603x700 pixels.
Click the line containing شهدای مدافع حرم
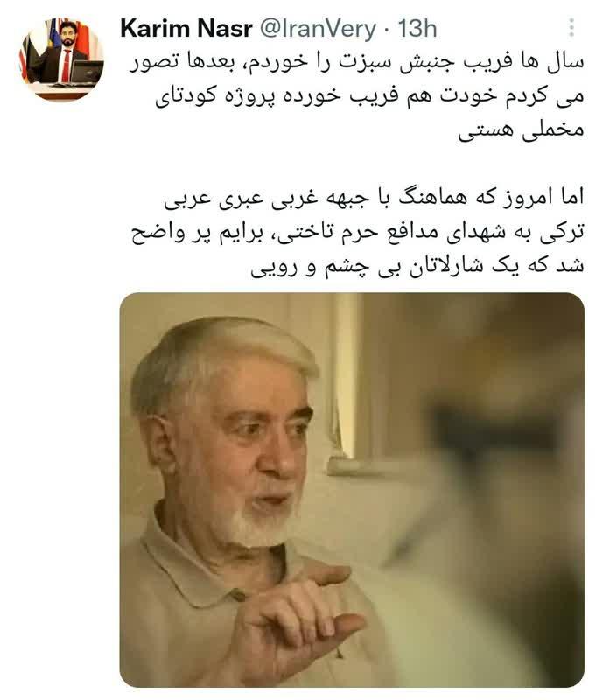357,233
